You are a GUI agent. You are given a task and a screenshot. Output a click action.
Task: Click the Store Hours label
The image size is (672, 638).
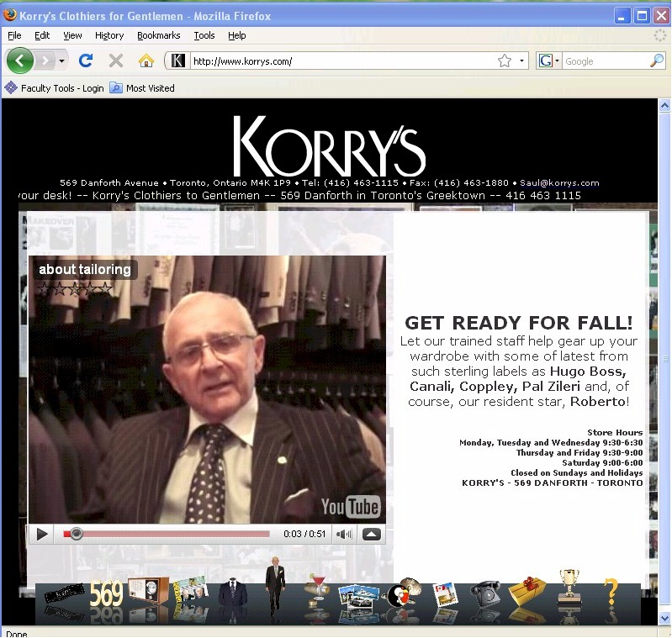pos(615,432)
